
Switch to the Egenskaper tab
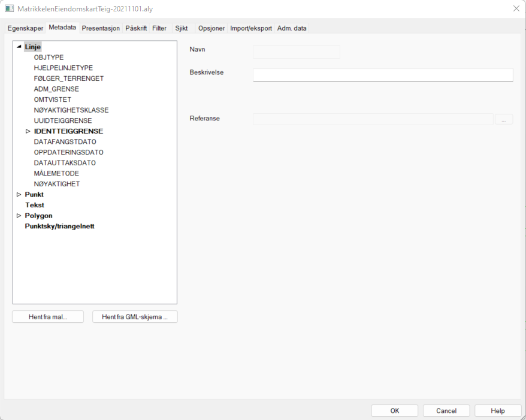25,28
